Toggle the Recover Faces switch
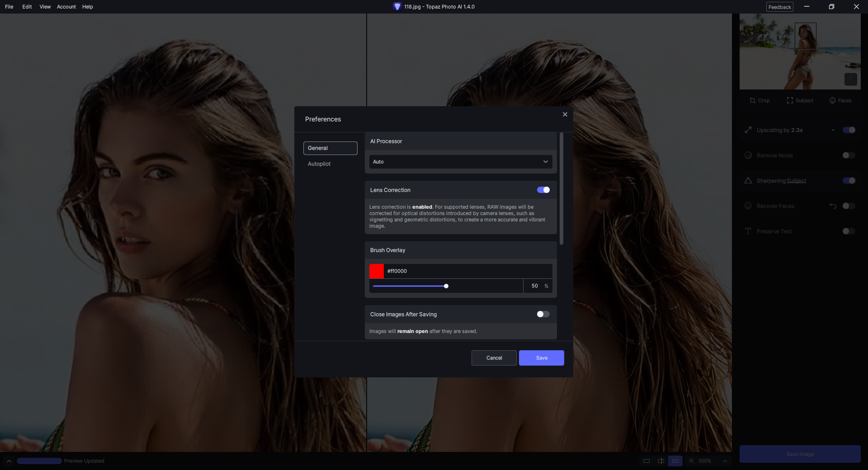The width and height of the screenshot is (868, 470). coord(849,206)
